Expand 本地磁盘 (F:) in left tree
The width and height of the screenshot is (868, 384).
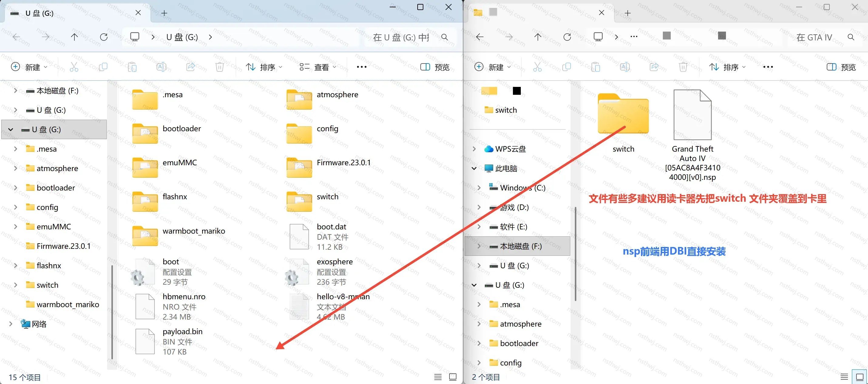pyautogui.click(x=15, y=91)
